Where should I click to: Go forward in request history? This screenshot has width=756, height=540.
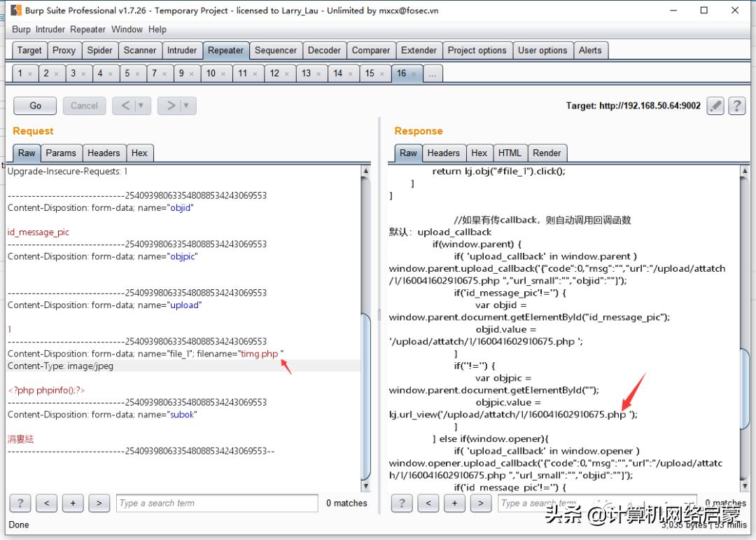pyautogui.click(x=170, y=106)
